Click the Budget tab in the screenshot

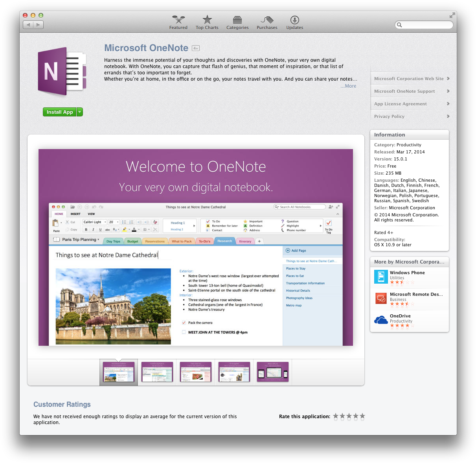tap(133, 241)
